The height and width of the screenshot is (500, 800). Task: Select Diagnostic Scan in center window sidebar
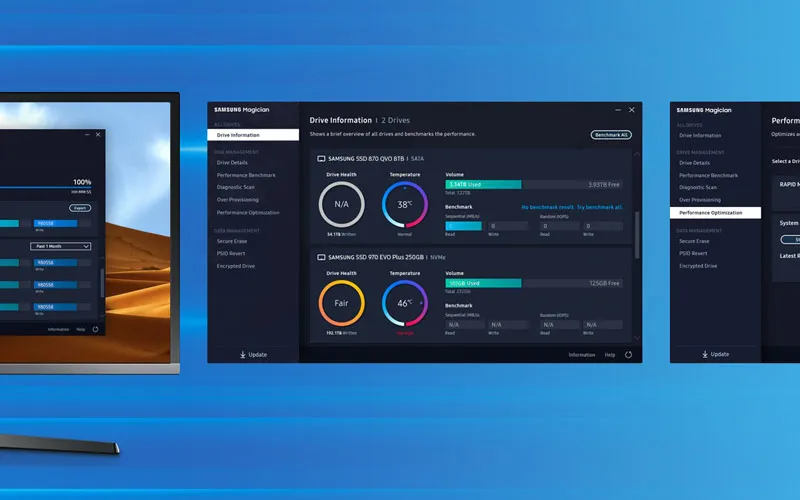click(236, 187)
